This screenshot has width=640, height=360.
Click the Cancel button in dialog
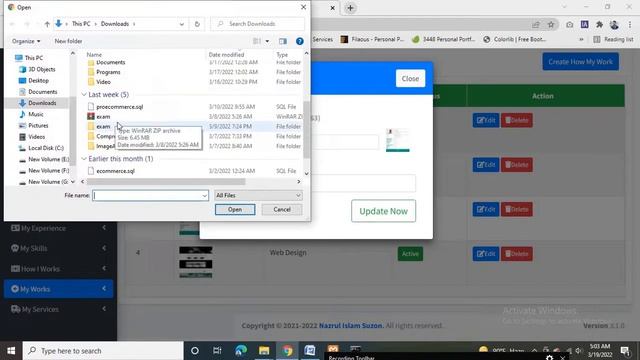click(x=282, y=209)
